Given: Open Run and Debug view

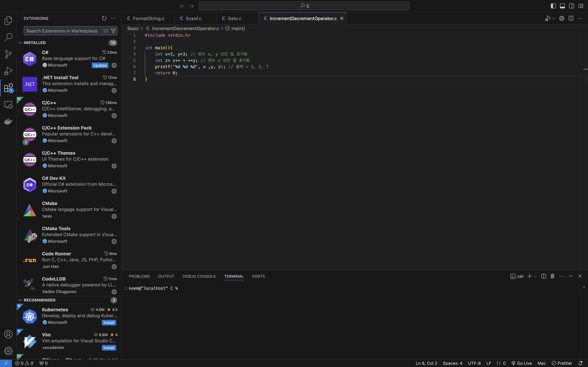Looking at the screenshot, I should [8, 71].
